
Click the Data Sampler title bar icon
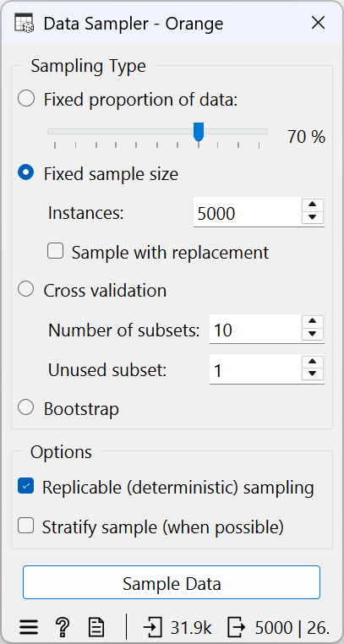(24, 23)
